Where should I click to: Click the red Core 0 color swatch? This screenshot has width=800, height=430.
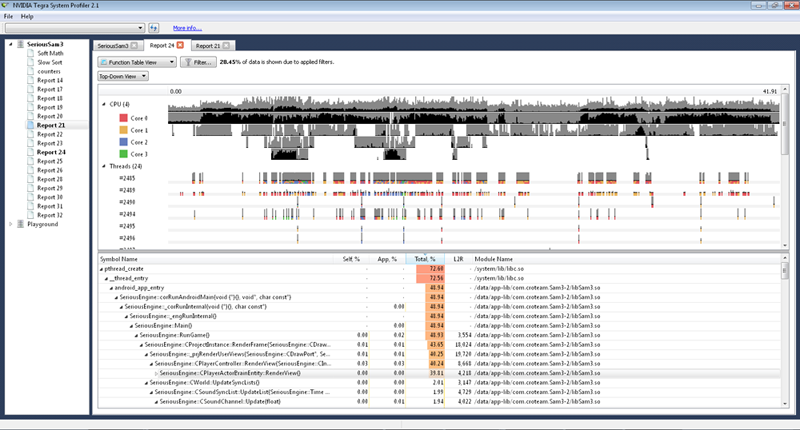tap(123, 118)
